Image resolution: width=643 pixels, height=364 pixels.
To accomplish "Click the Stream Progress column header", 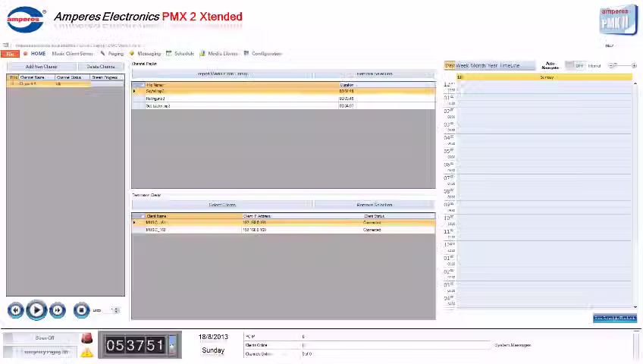I will point(107,77).
